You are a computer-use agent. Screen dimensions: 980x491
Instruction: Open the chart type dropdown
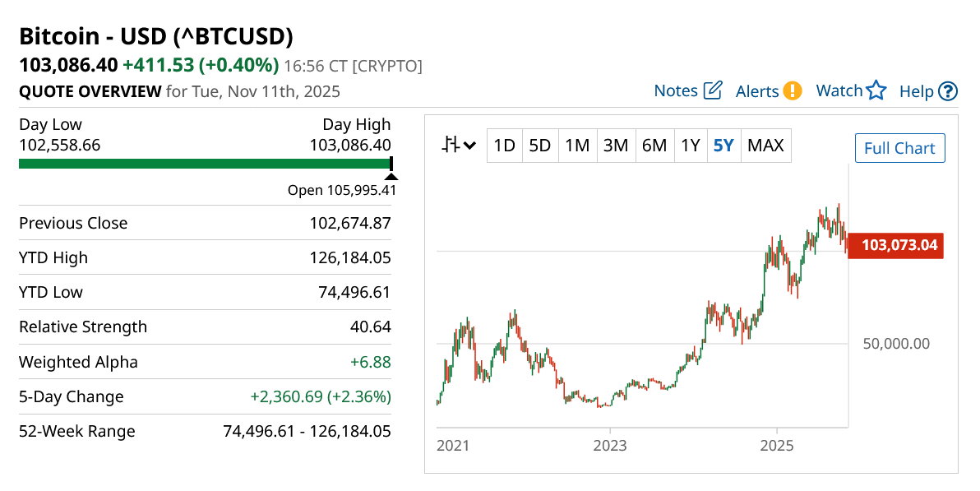pos(459,146)
